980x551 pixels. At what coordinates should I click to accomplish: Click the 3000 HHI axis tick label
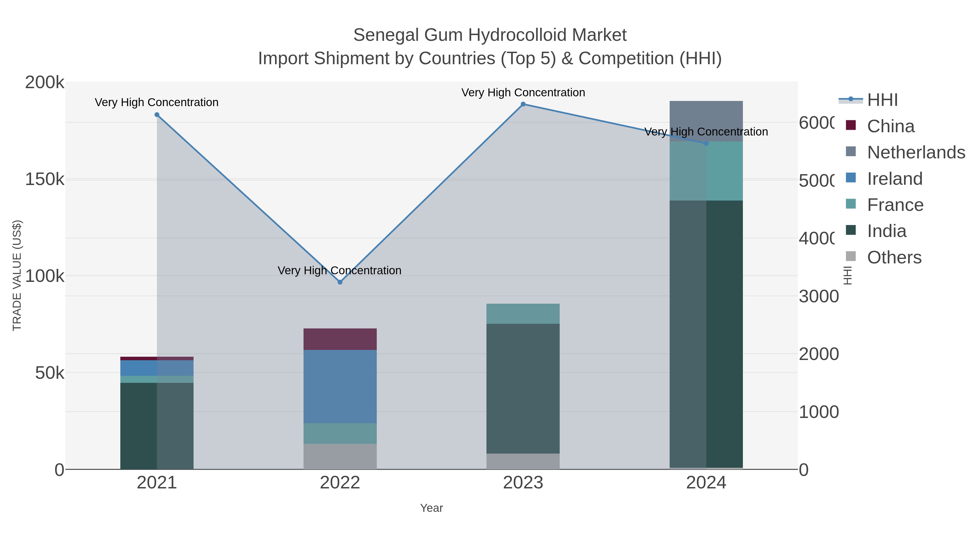819,297
